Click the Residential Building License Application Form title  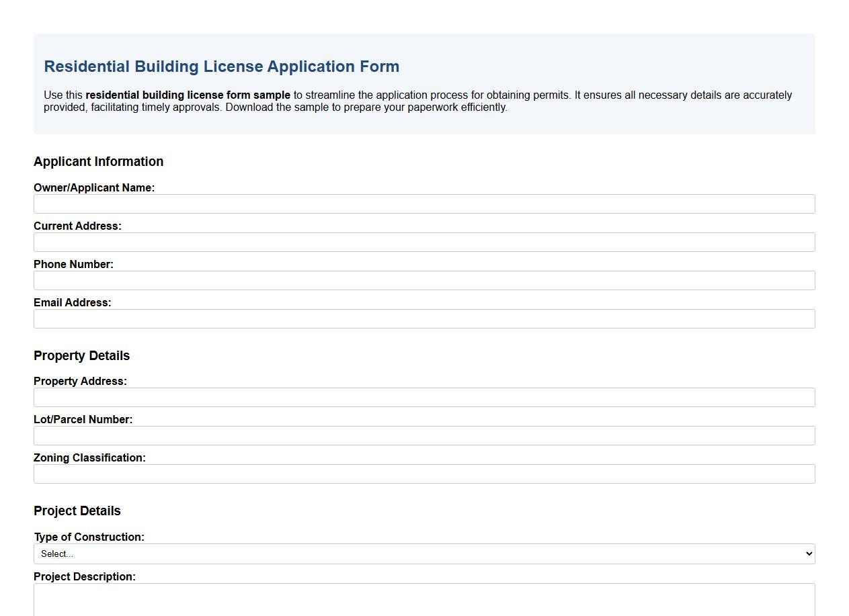[221, 67]
